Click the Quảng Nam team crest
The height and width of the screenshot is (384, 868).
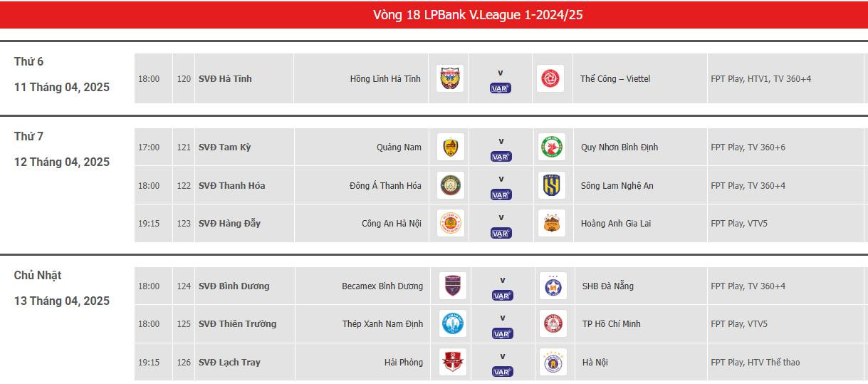pos(450,147)
